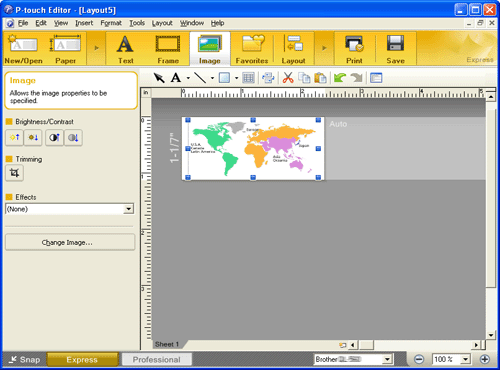Image resolution: width=500 pixels, height=370 pixels.
Task: Open the Help menu
Action: (217, 23)
